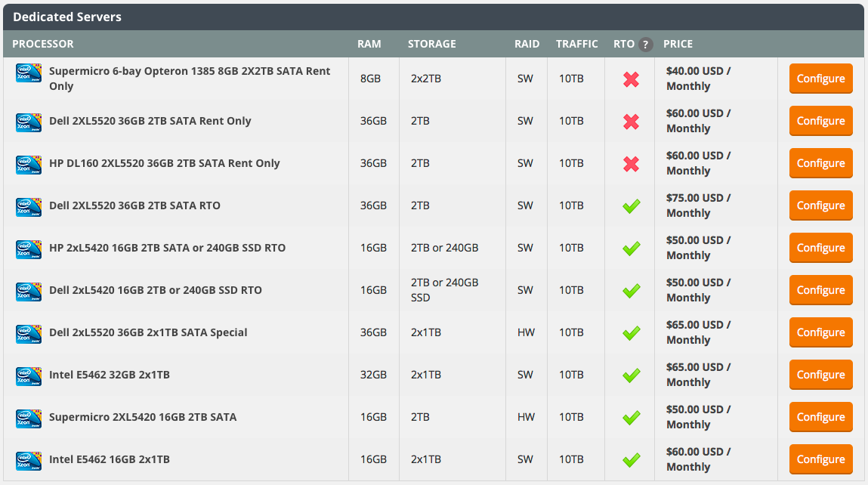Screen dimensions: 868x485
Task: Click the Xeon icon on the bottom E5462 16GB row
Action: [x=28, y=459]
